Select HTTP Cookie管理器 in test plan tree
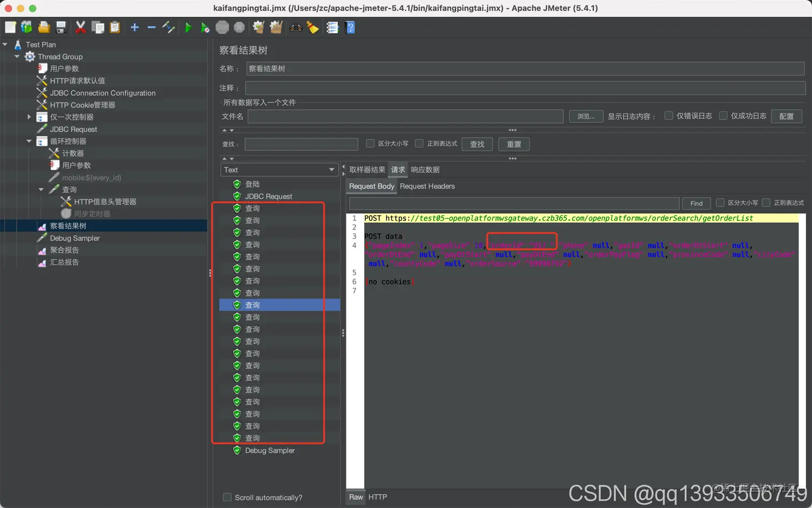This screenshot has width=812, height=508. pyautogui.click(x=83, y=105)
